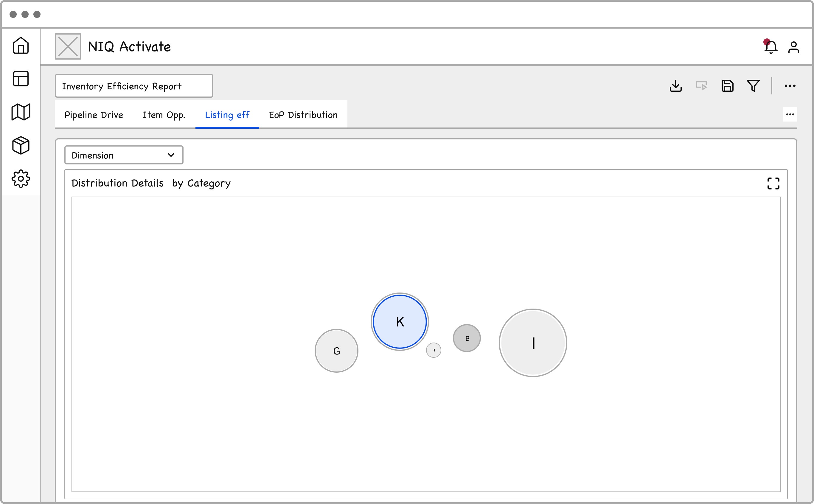Open notifications bell icon
The image size is (814, 504).
[771, 47]
